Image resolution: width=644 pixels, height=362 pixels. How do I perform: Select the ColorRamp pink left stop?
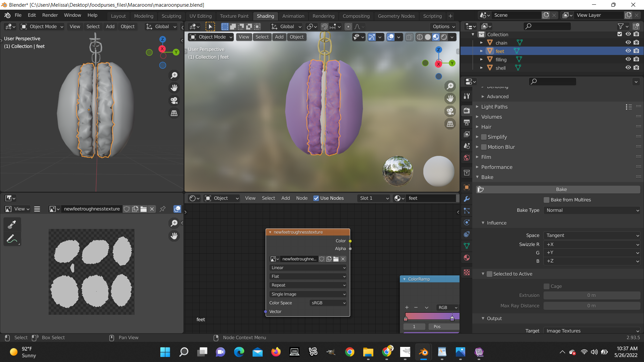(x=406, y=318)
